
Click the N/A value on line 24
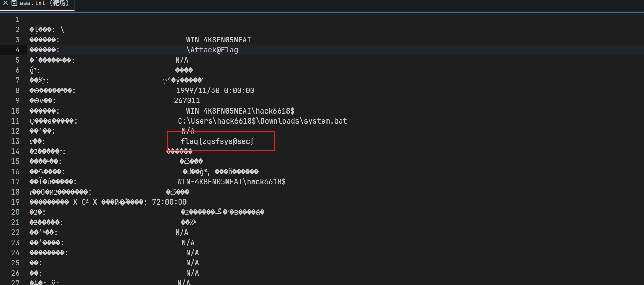click(x=192, y=253)
